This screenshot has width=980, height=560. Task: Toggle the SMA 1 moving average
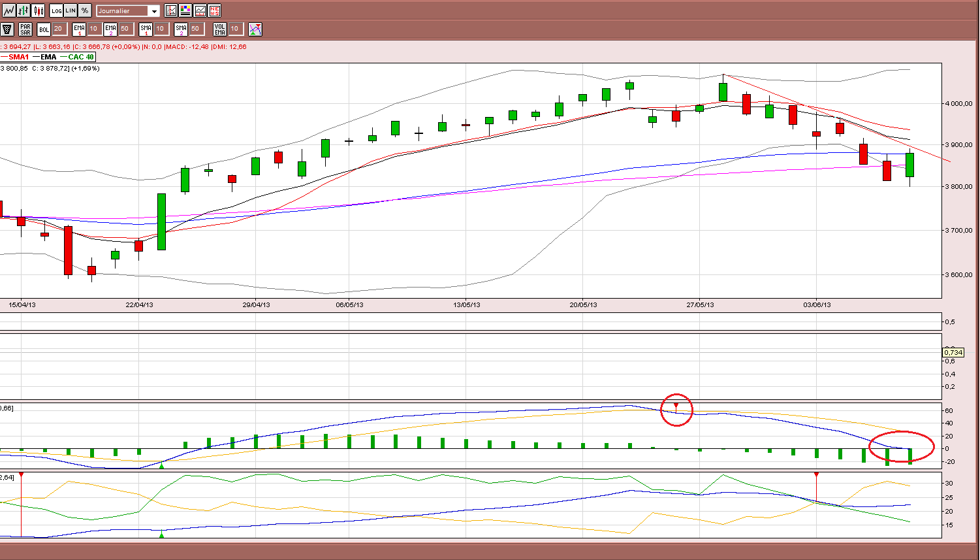[x=146, y=29]
